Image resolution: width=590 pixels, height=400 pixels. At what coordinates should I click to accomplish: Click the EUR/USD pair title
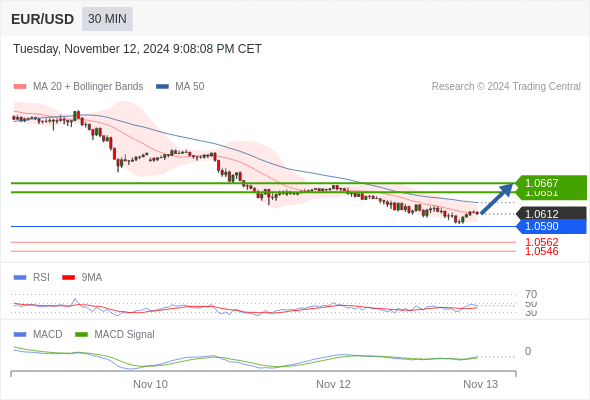pos(43,19)
